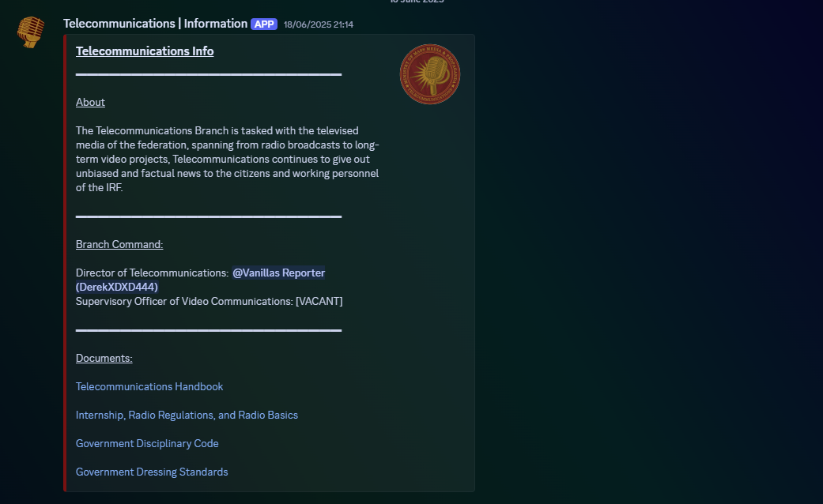
Task: Open the Telecommunications Info embed title
Action: pos(145,51)
